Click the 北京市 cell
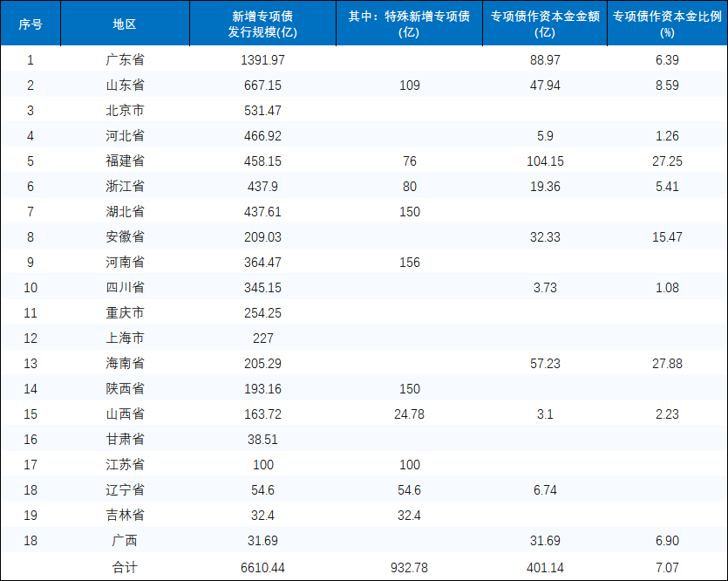Image resolution: width=728 pixels, height=581 pixels. coord(125,111)
